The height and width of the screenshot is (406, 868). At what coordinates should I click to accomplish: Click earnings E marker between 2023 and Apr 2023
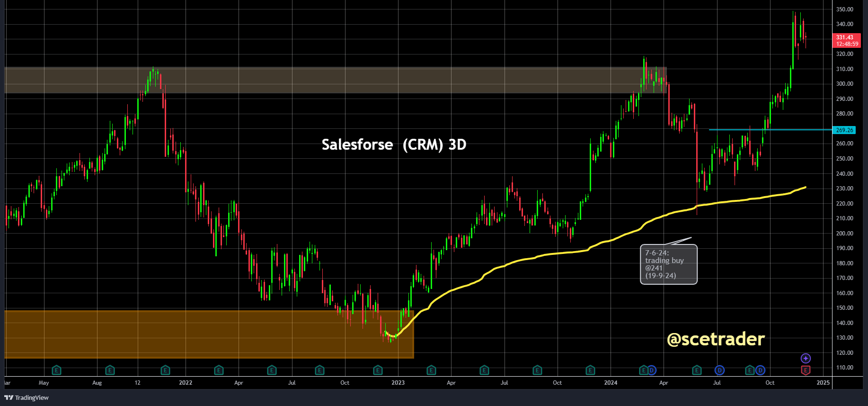[431, 370]
